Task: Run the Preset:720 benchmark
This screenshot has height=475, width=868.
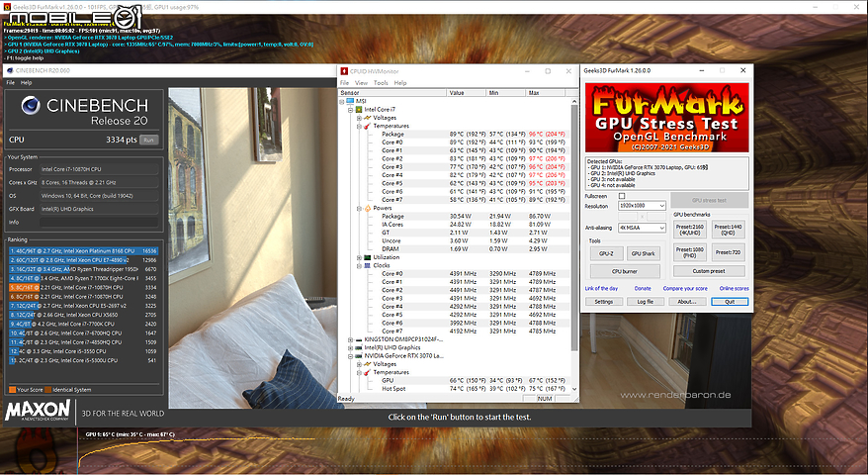Action: pos(728,252)
